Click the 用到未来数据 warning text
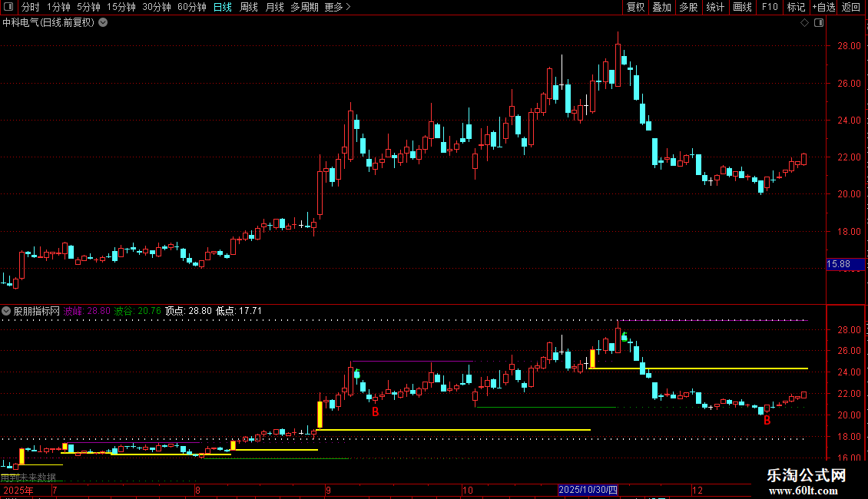Image resolution: width=868 pixels, height=499 pixels. (x=28, y=477)
